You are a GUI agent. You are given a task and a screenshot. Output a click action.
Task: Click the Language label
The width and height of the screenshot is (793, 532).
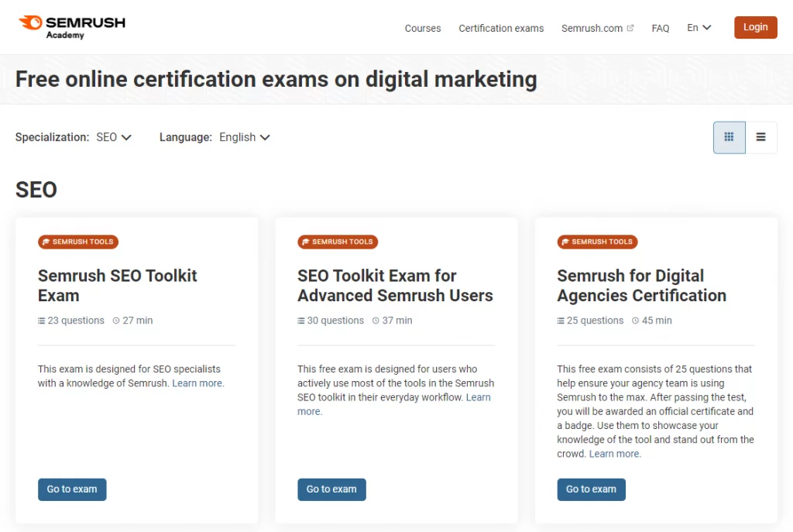pos(186,138)
